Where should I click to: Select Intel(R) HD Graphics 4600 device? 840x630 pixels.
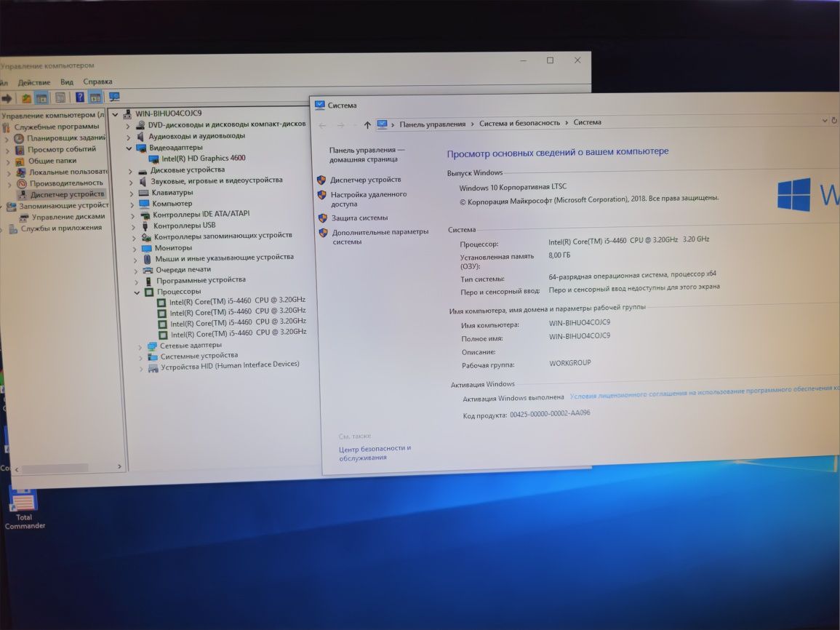pyautogui.click(x=204, y=159)
